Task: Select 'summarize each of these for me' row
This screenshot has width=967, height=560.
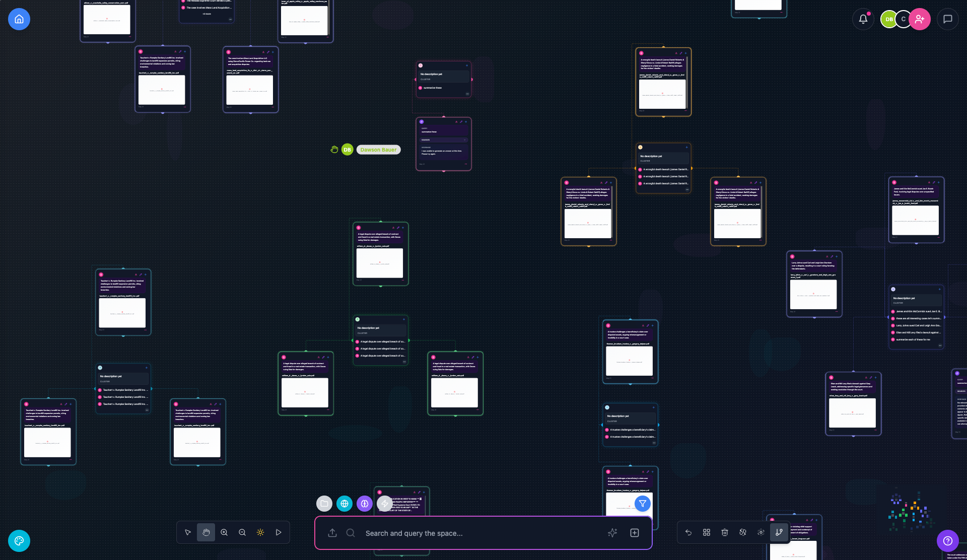Action: click(x=916, y=339)
